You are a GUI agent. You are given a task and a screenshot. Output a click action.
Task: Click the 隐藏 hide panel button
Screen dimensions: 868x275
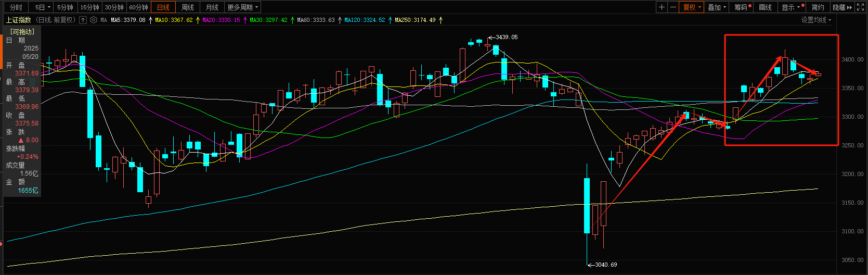pyautogui.click(x=842, y=7)
